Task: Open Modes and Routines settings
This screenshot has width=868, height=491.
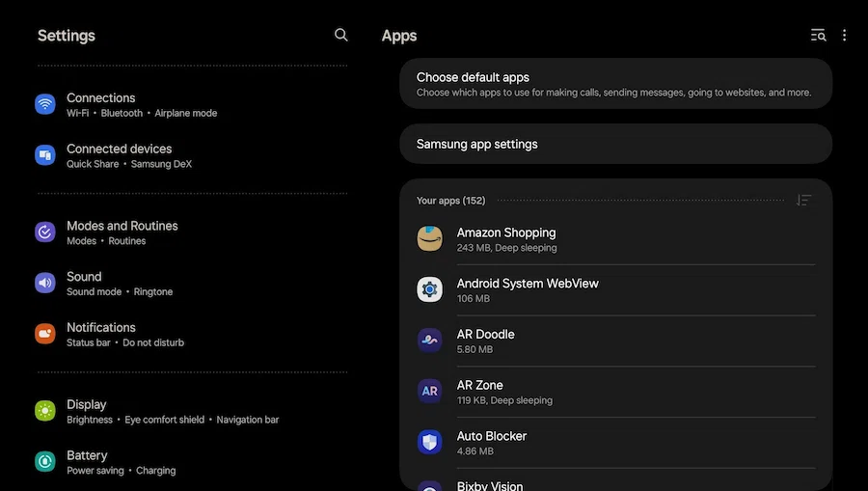Action: 191,232
